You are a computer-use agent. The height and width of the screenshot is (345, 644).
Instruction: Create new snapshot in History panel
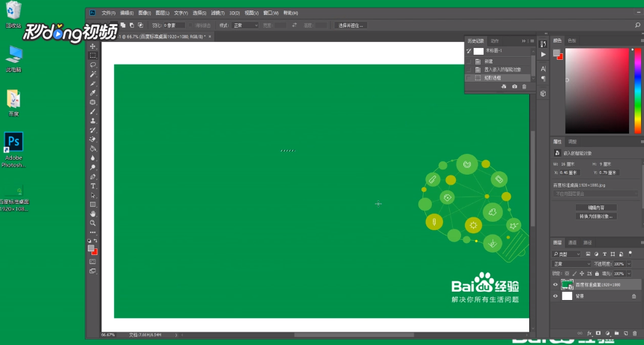click(x=514, y=87)
